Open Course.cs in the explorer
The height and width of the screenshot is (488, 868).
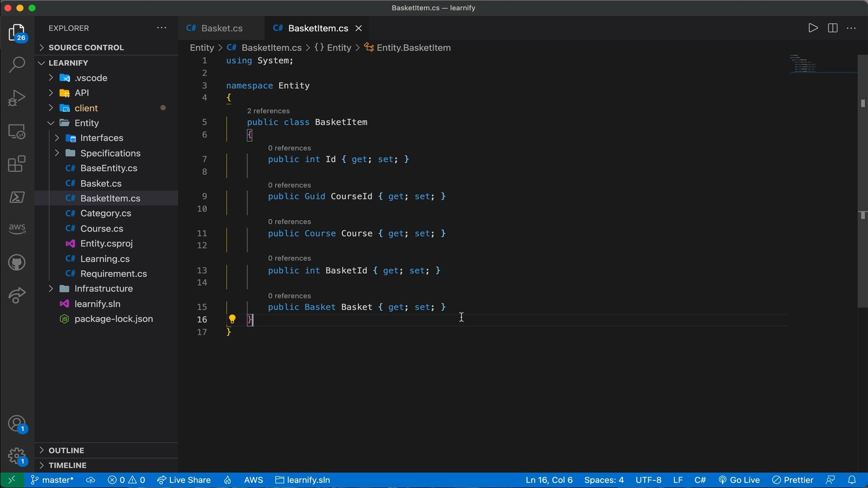(101, 228)
